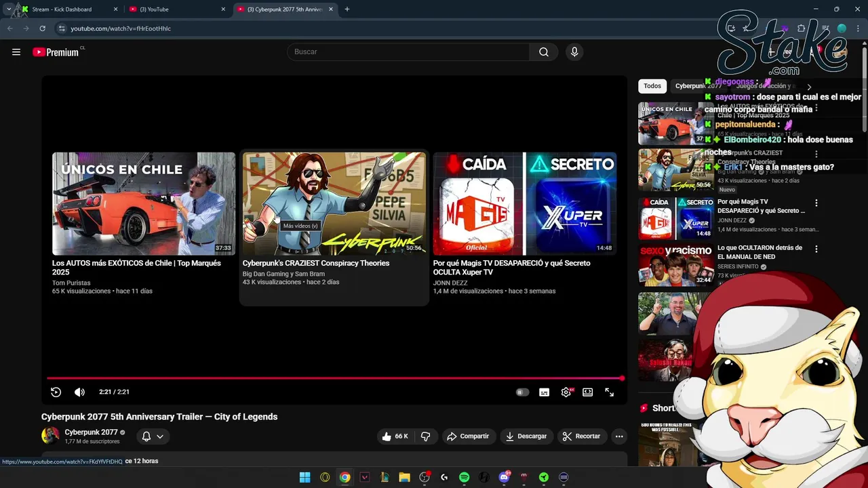Open Valorant from the taskbar
Viewport: 868px width, 488px height.
click(365, 477)
